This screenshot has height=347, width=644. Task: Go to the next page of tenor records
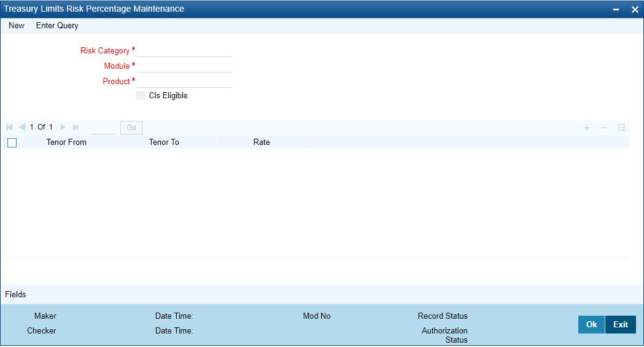[x=63, y=127]
